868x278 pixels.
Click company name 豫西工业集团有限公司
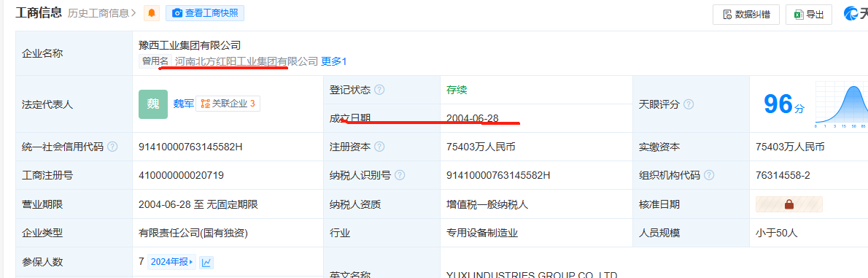click(x=190, y=45)
